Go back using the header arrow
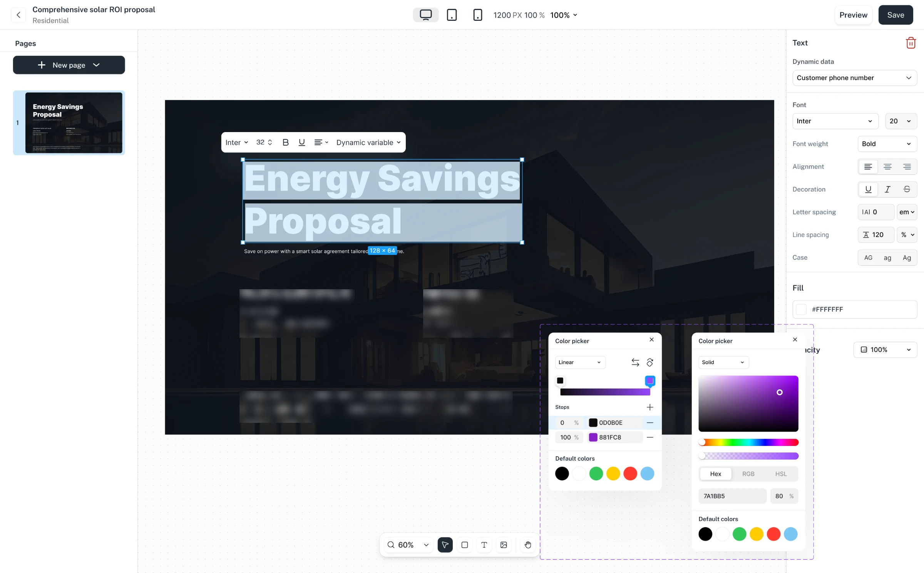 18,15
